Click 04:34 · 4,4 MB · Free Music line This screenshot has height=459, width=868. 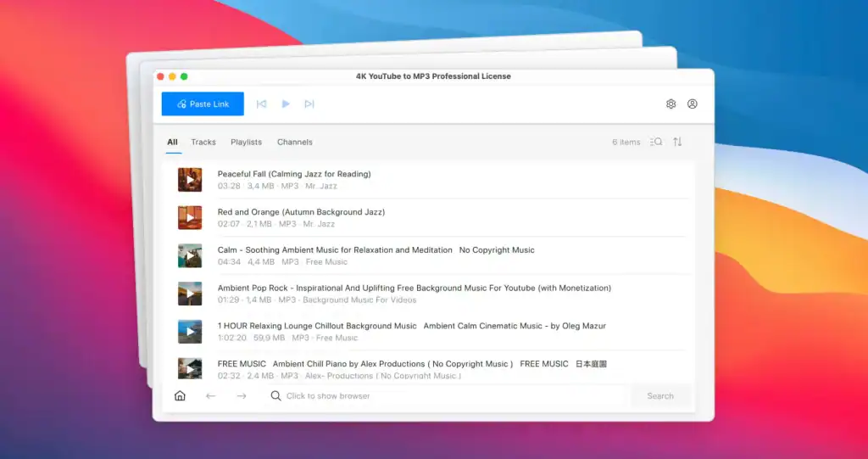tap(282, 261)
